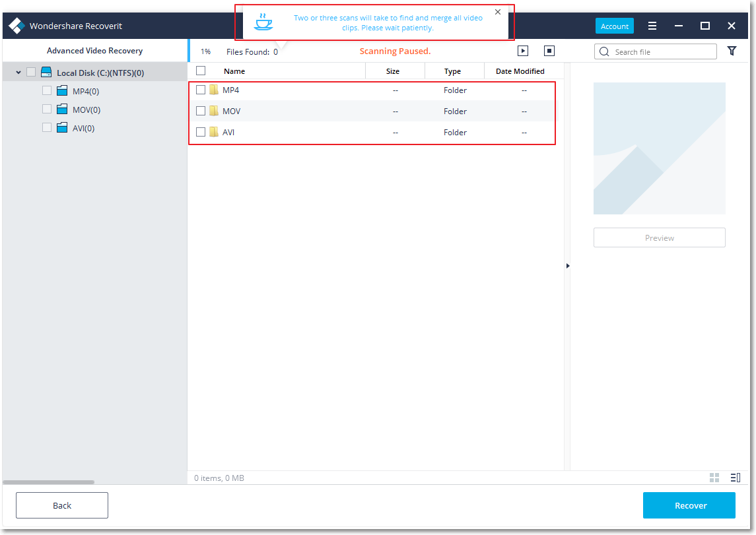Click the yellow MP4 folder icon in list
This screenshot has height=535, width=756.
click(213, 90)
